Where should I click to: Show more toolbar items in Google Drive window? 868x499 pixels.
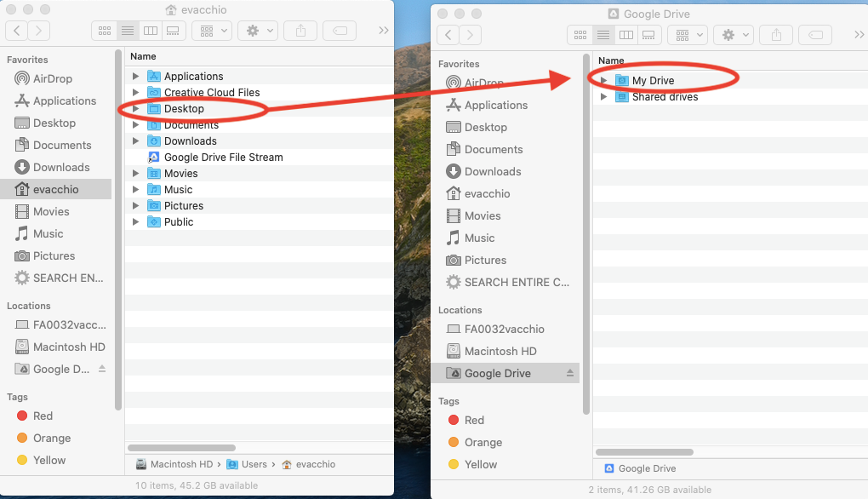coord(859,35)
